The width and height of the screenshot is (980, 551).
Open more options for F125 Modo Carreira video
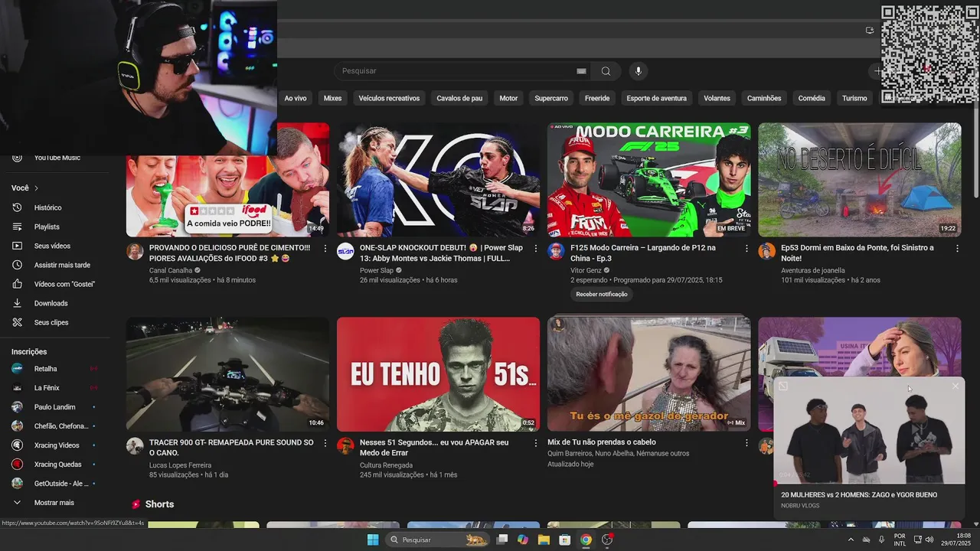[746, 249]
